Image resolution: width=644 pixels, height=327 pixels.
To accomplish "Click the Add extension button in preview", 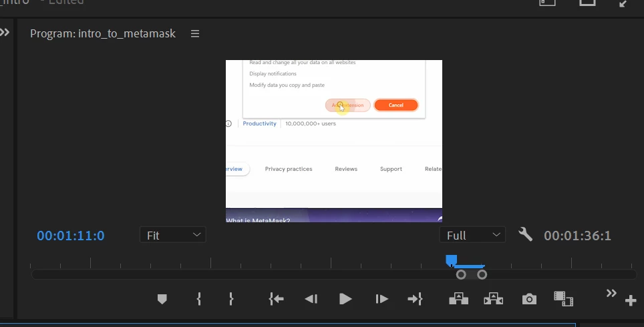I will click(x=348, y=105).
